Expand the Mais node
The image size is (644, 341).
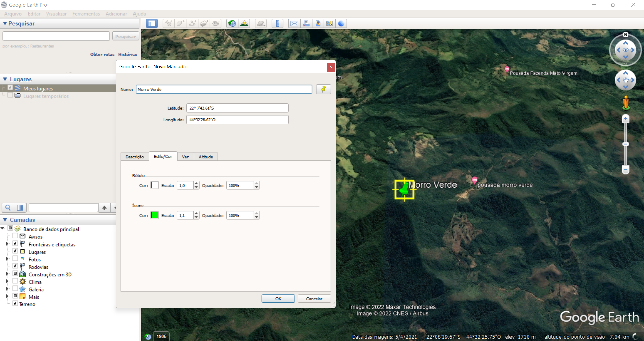(7, 296)
